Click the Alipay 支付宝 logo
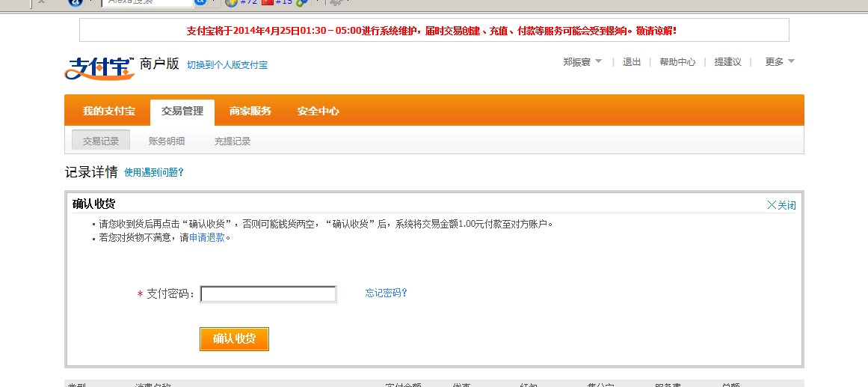This screenshot has height=387, width=868. tap(99, 69)
